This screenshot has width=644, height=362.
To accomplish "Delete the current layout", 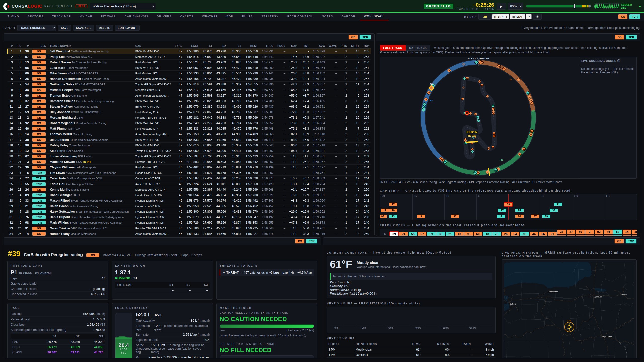I will pyautogui.click(x=104, y=28).
